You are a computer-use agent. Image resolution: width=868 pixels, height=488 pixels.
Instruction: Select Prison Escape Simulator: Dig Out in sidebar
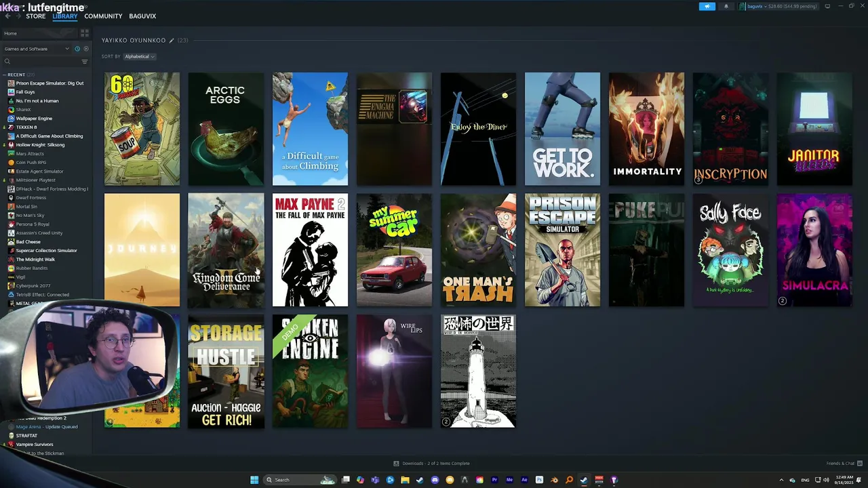pyautogui.click(x=46, y=83)
